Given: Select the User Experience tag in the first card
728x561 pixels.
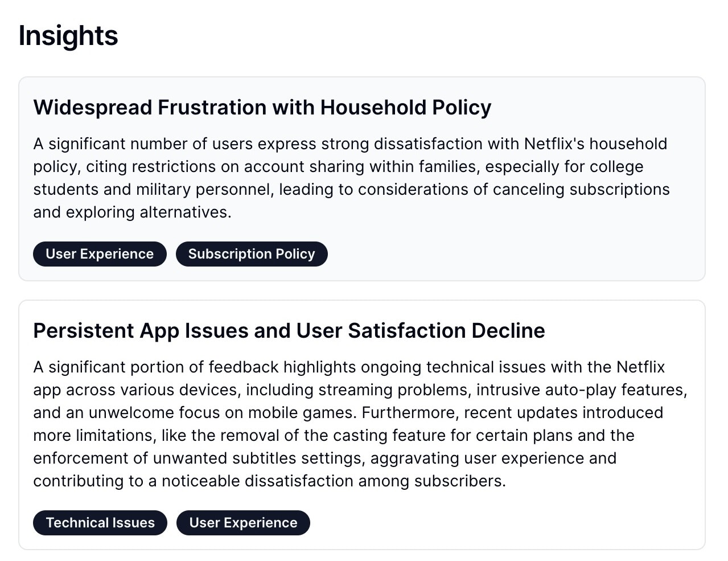Looking at the screenshot, I should click(x=100, y=254).
